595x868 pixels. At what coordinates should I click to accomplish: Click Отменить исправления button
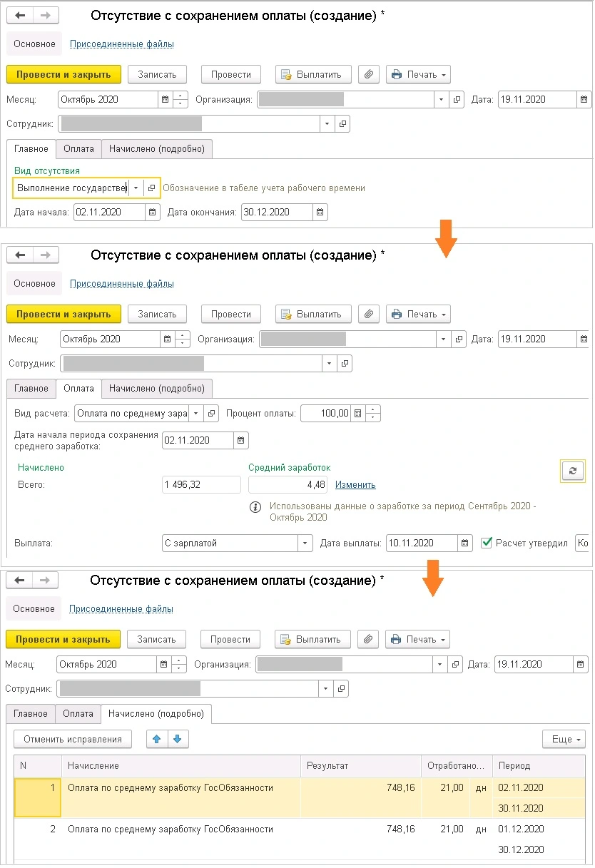73,739
